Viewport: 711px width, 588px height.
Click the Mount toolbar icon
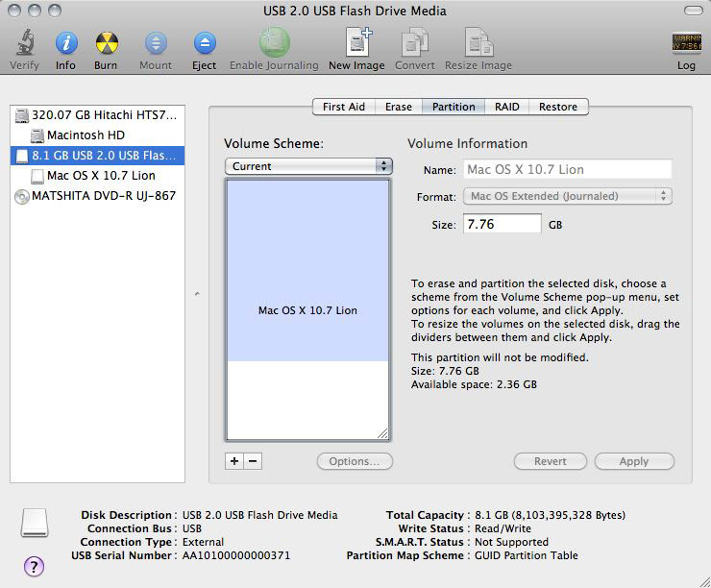coord(156,43)
